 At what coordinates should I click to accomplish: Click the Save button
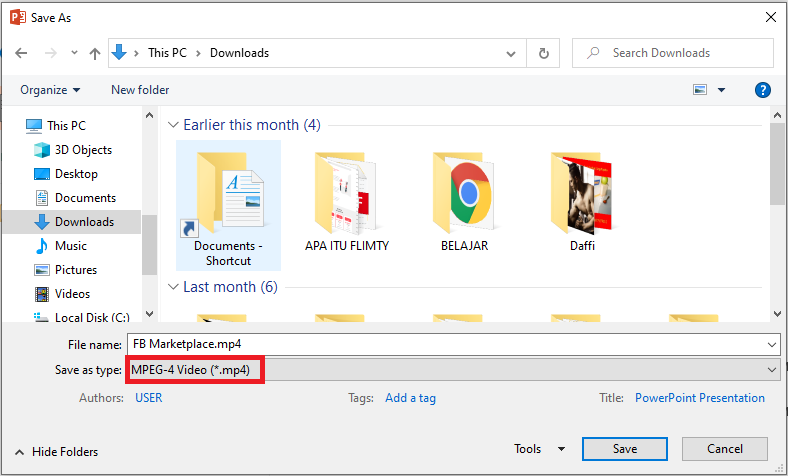(625, 449)
